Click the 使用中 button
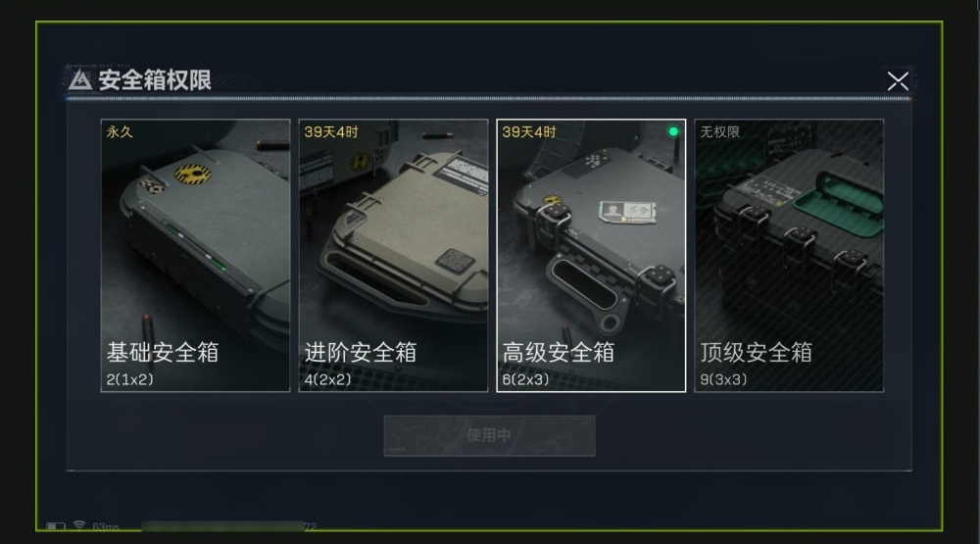Viewport: 980px width, 544px height. pyautogui.click(x=489, y=435)
